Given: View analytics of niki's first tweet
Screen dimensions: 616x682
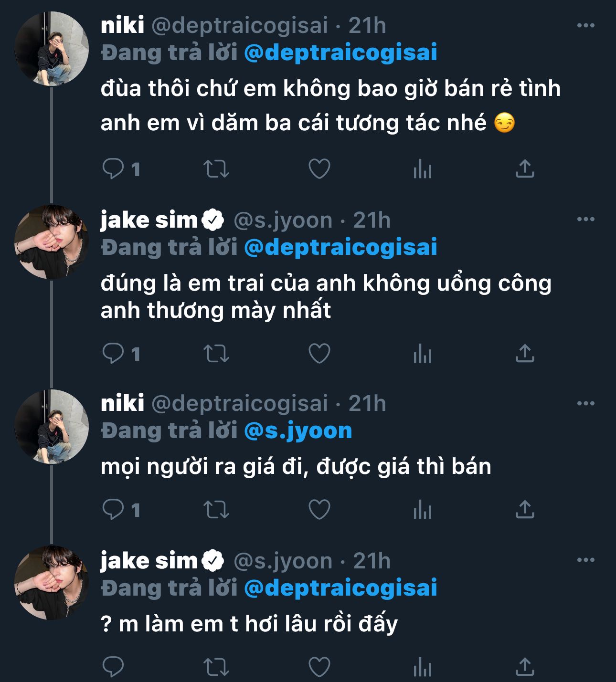Looking at the screenshot, I should pos(423,169).
